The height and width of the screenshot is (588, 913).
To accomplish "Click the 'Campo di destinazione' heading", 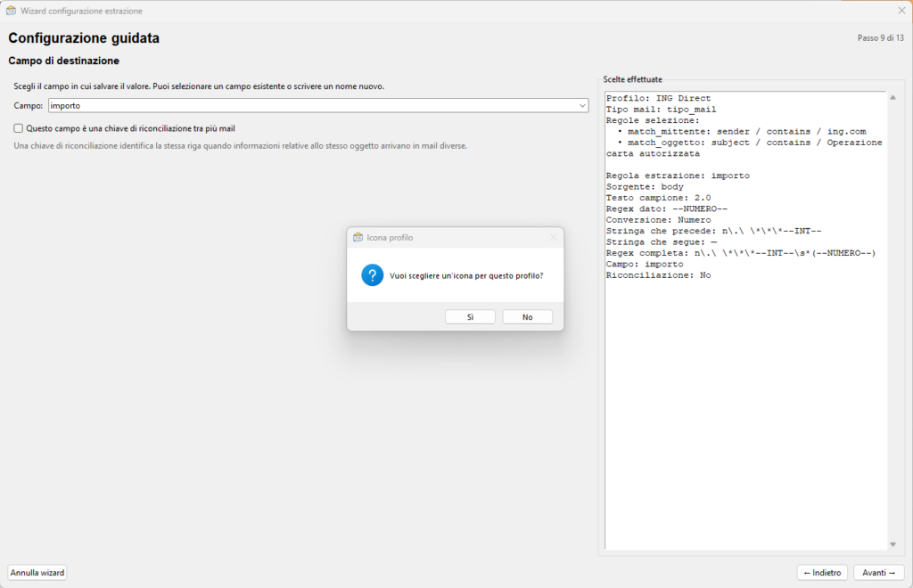I will tap(63, 61).
